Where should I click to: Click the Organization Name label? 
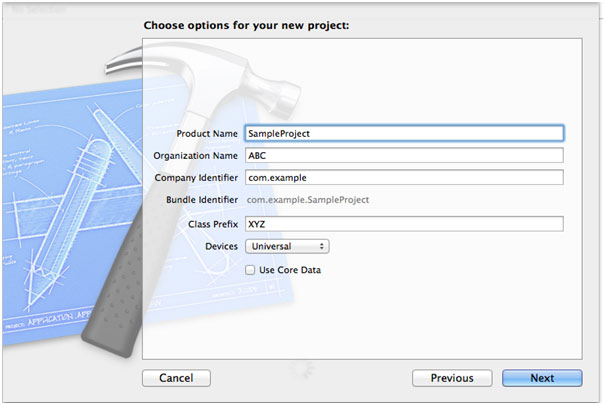point(196,155)
